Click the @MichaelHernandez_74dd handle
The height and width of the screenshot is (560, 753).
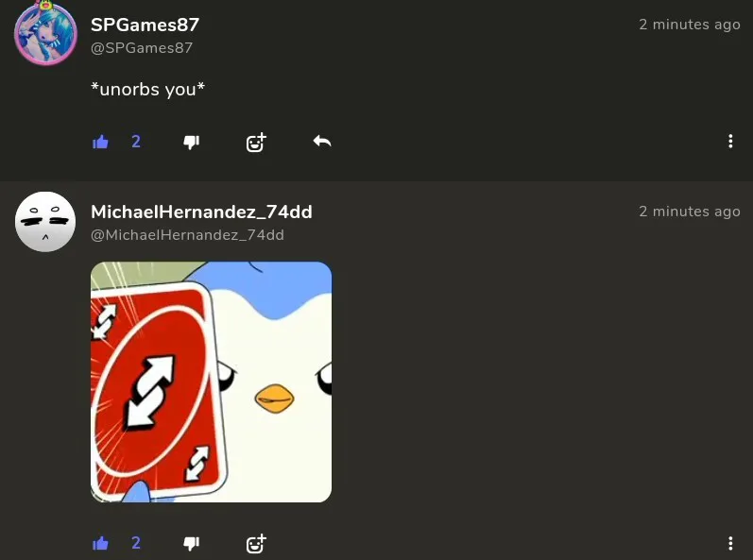tap(187, 235)
